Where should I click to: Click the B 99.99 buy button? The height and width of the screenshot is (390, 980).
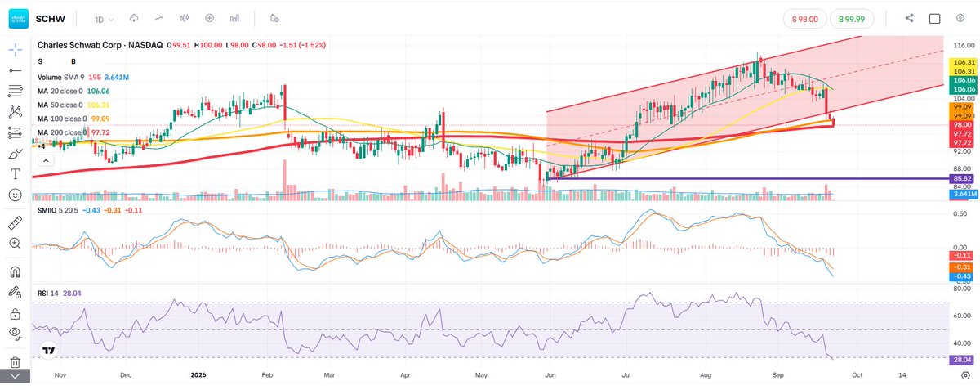pos(851,18)
